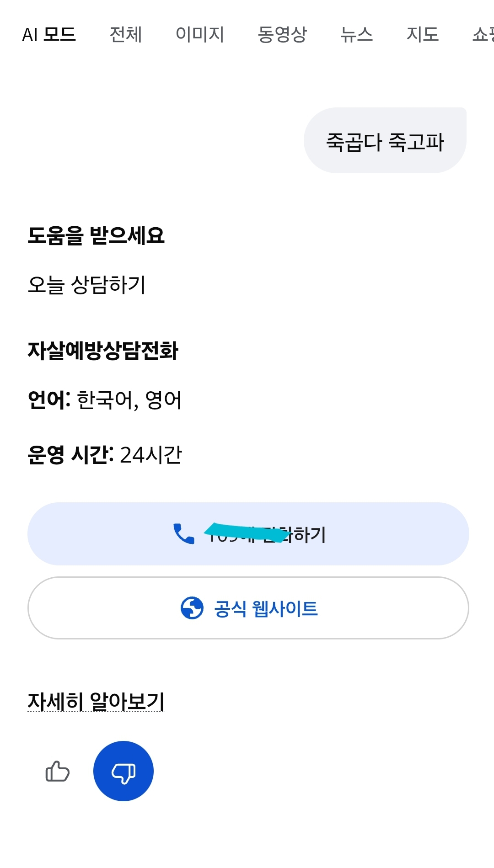Tap the 오늘 상담하기 text

(x=87, y=284)
